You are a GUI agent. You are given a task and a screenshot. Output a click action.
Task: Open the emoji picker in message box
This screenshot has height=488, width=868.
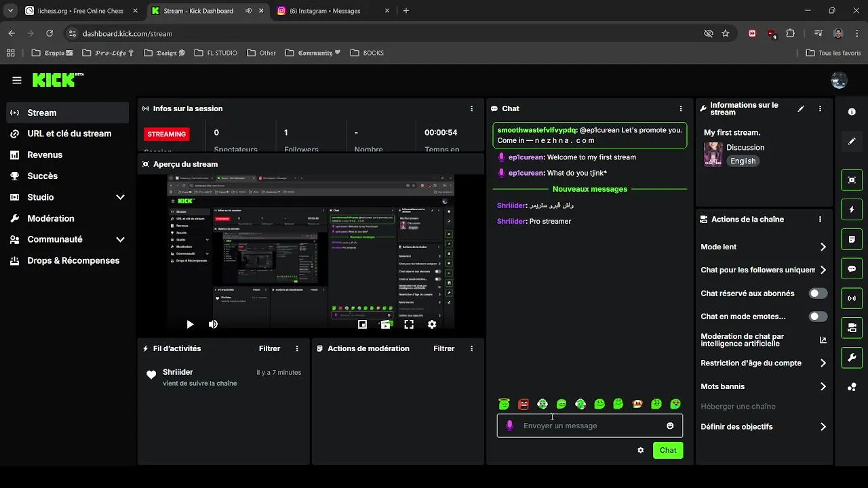tap(670, 426)
